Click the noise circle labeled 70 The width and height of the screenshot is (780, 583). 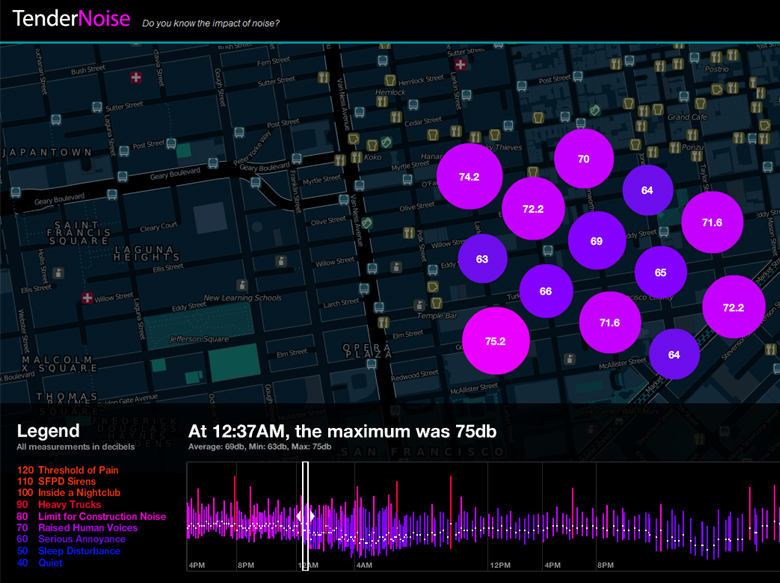pos(584,159)
